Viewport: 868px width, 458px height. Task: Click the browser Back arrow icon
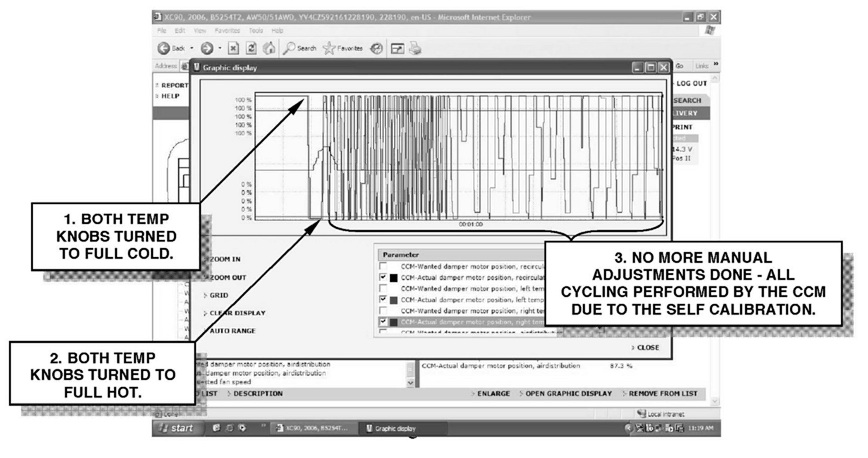(164, 48)
